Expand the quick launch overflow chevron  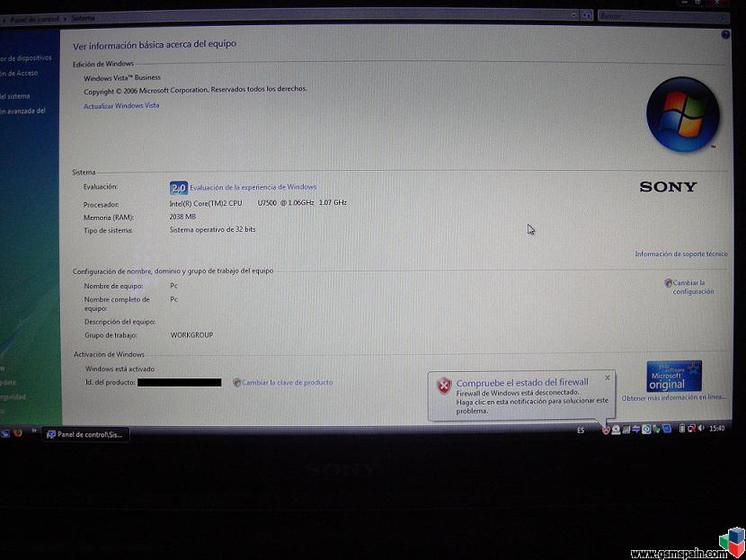coord(34,431)
